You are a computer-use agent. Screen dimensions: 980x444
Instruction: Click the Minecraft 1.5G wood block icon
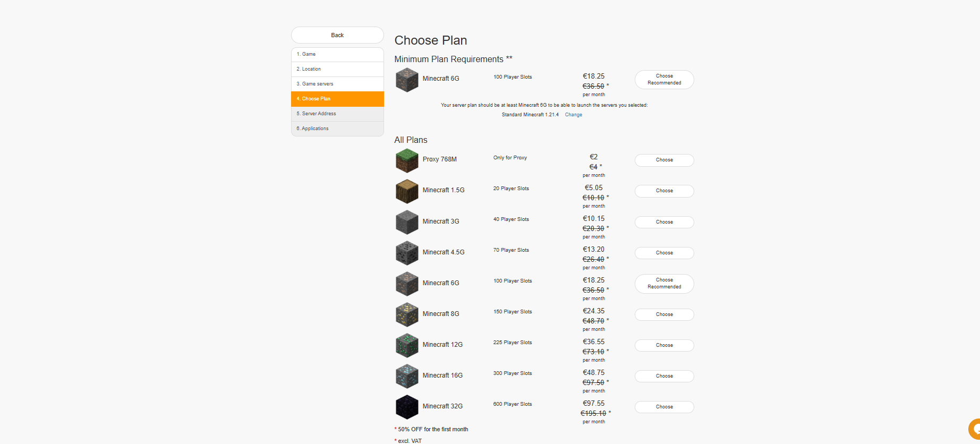pyautogui.click(x=407, y=191)
